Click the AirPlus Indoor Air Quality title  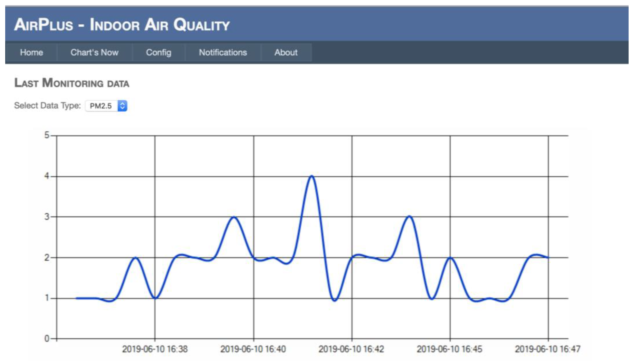[x=122, y=24]
